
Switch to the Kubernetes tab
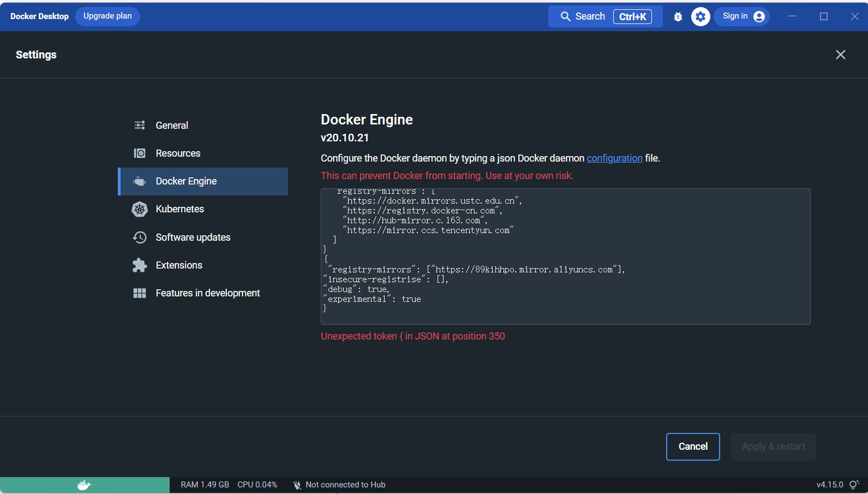203,209
